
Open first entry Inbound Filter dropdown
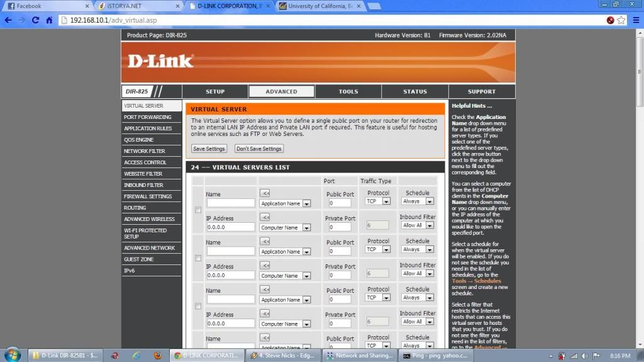pyautogui.click(x=418, y=225)
